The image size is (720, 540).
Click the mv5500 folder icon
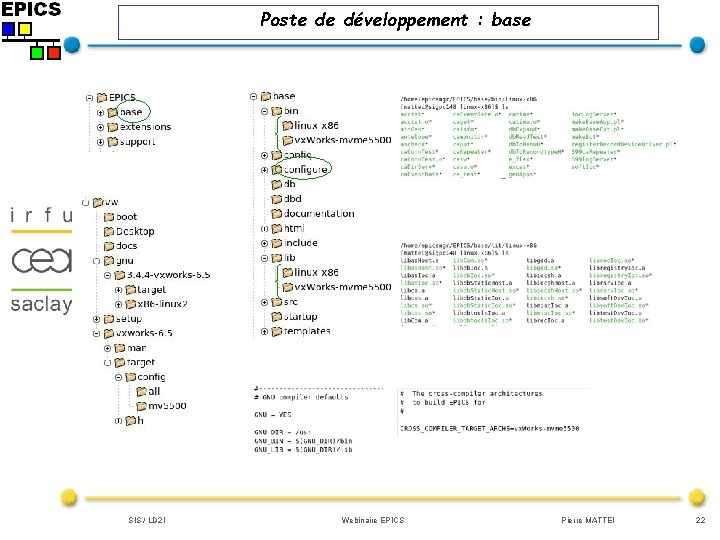click(x=141, y=406)
